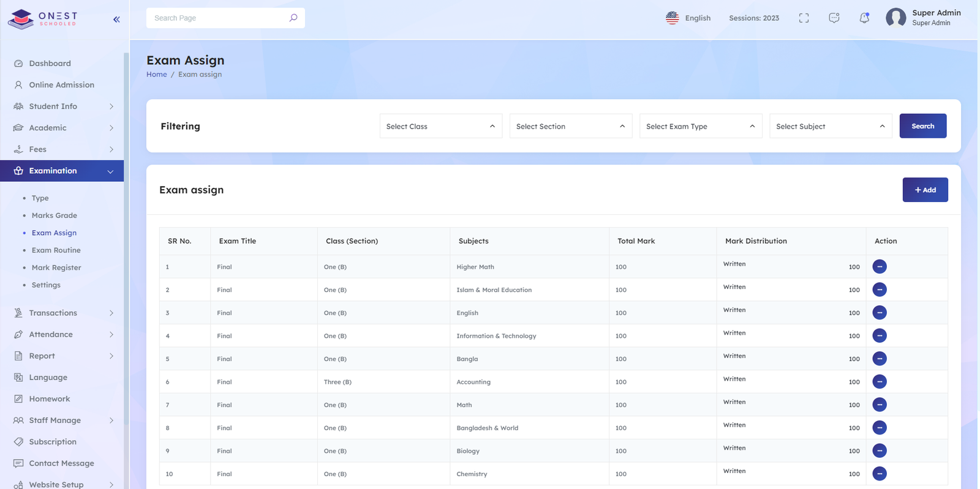The height and width of the screenshot is (489, 980).
Task: Open the notifications bell icon
Action: point(864,18)
